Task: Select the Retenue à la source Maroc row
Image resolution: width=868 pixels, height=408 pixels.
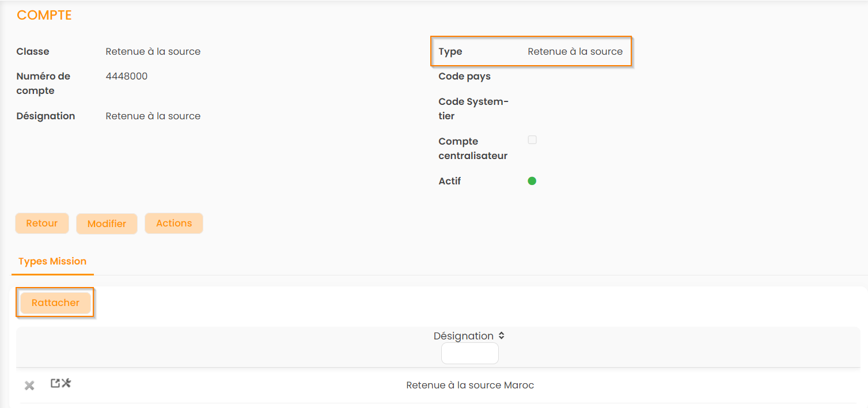Action: pyautogui.click(x=470, y=385)
